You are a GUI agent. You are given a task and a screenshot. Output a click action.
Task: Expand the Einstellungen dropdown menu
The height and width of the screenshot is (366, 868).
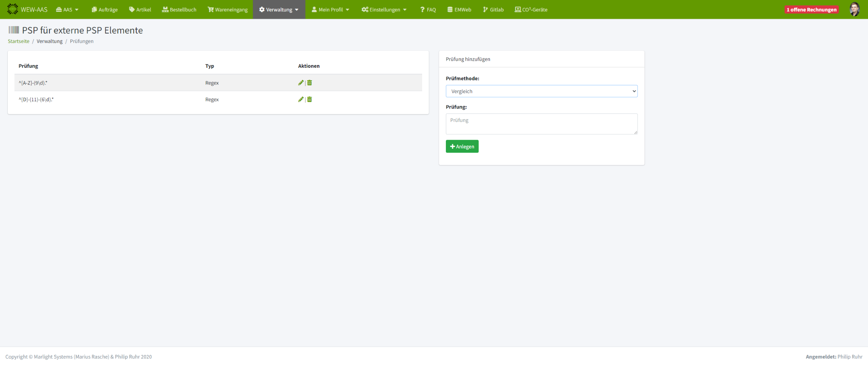[x=384, y=9]
